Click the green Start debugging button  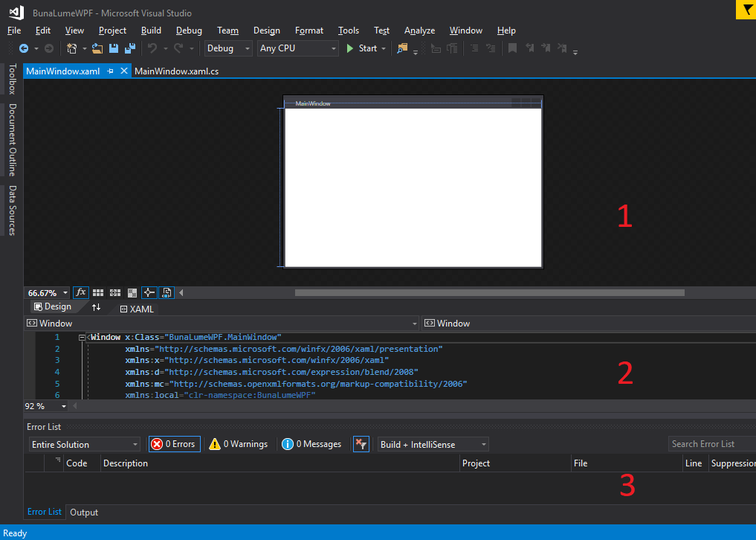[x=361, y=48]
